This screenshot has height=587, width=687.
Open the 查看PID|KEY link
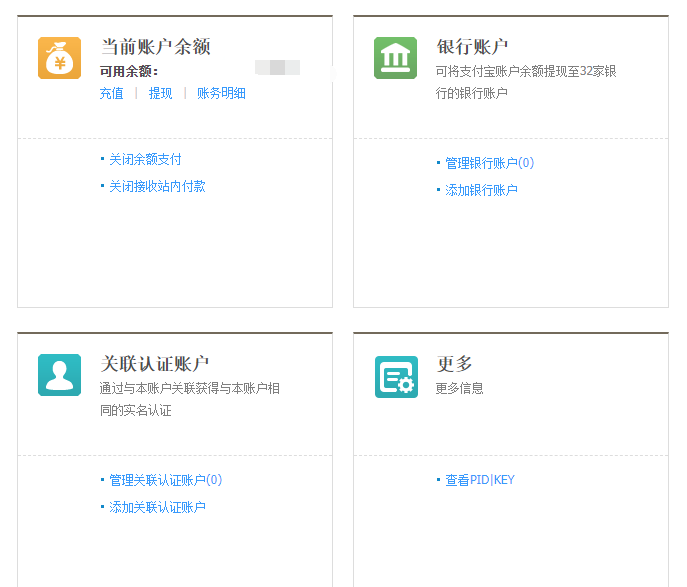(479, 480)
